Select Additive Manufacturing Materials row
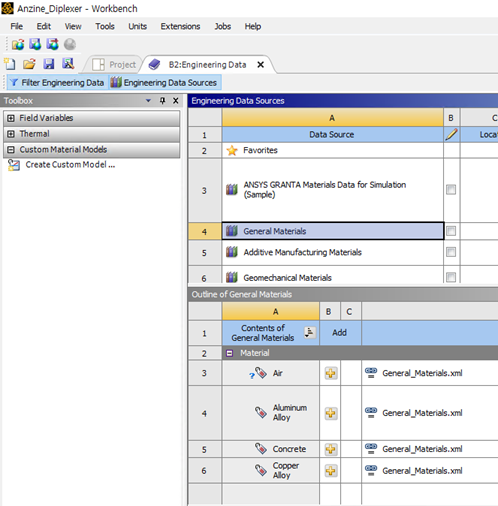The height and width of the screenshot is (506, 498). 333,252
